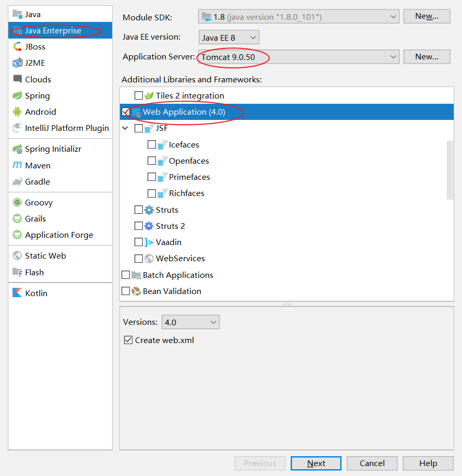This screenshot has height=476, width=462.
Task: Collapse the JSF tree node arrow
Action: (x=125, y=128)
